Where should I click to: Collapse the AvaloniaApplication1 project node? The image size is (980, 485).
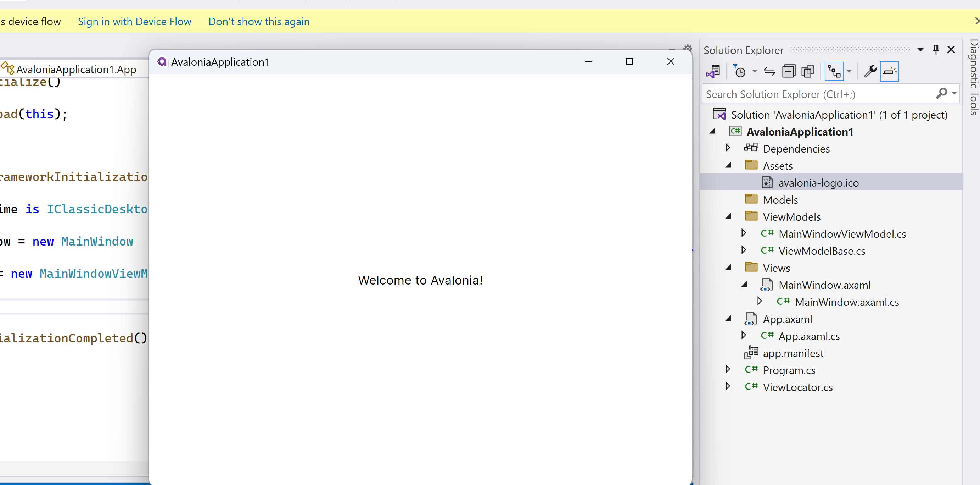tap(712, 131)
